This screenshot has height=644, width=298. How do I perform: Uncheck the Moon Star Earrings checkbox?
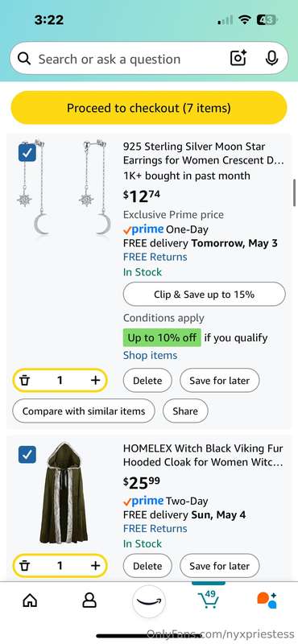[27, 153]
